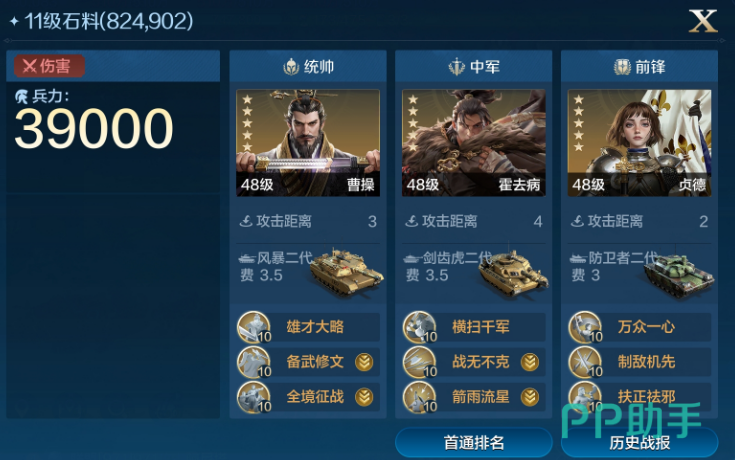Click the 制敌机先 skill icon
735x460 pixels.
point(586,362)
